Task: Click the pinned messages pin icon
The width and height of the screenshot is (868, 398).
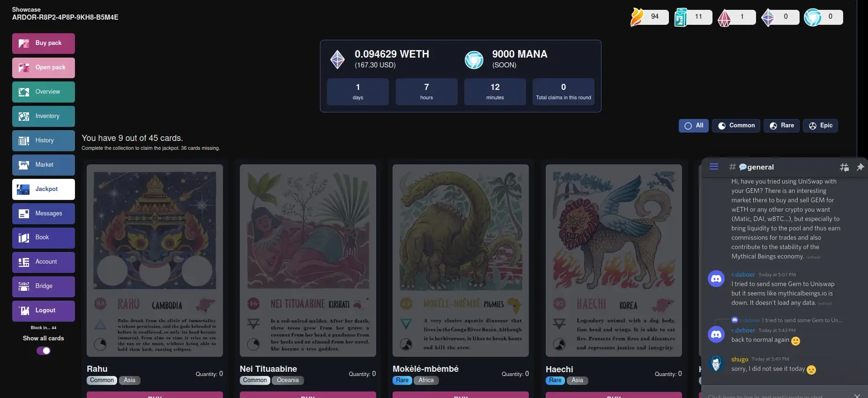Action: [x=860, y=167]
